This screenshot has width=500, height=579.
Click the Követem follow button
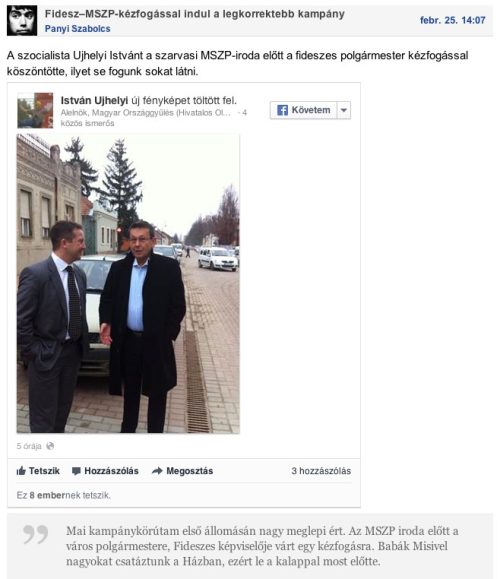[304, 110]
